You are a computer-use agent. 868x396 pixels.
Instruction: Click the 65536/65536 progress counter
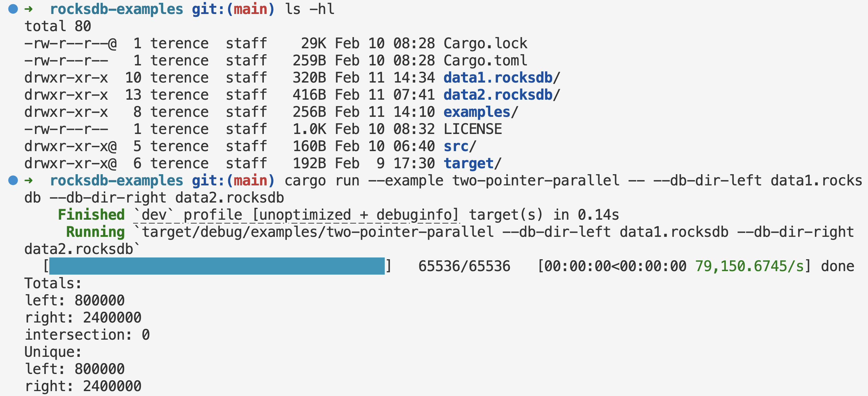coord(464,266)
